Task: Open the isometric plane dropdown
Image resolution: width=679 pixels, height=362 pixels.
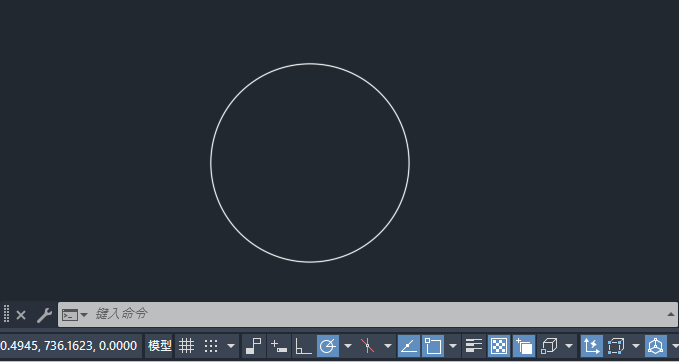Action: click(x=388, y=346)
